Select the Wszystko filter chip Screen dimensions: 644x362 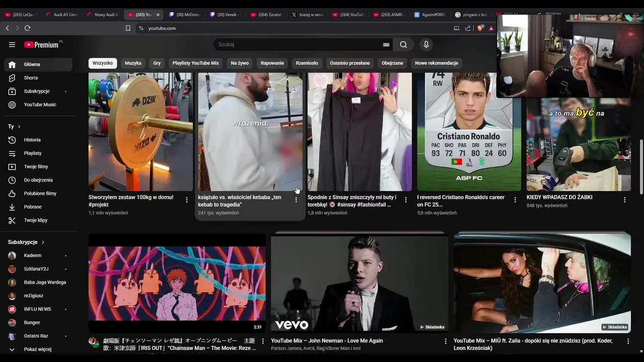click(x=103, y=63)
